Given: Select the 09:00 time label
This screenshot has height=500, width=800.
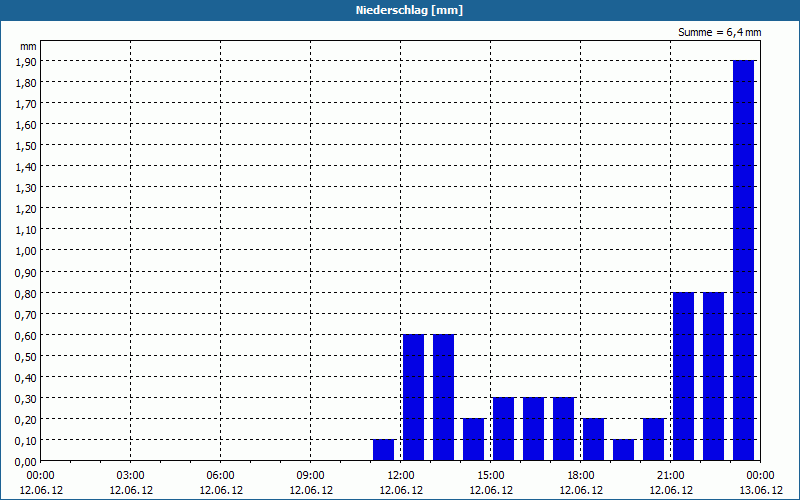Looking at the screenshot, I should 311,476.
